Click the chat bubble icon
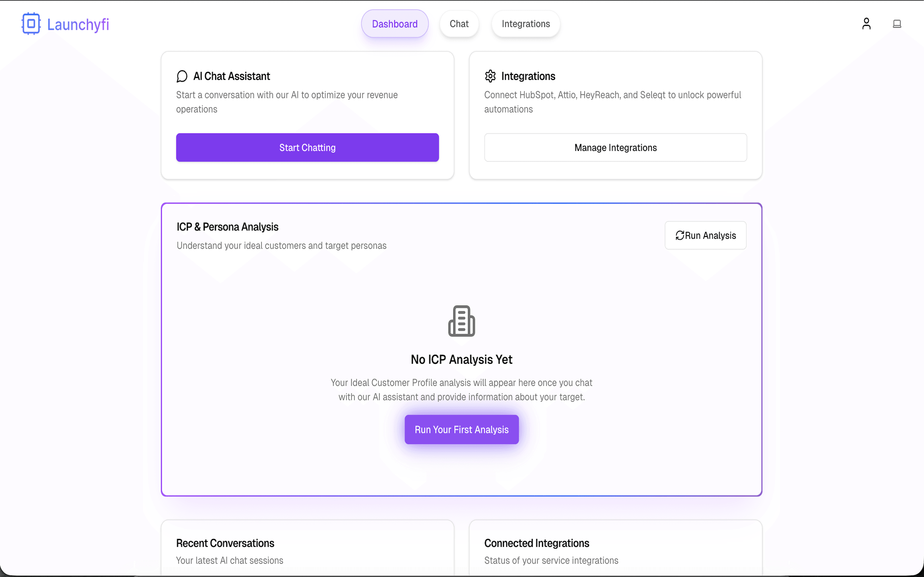 182,76
